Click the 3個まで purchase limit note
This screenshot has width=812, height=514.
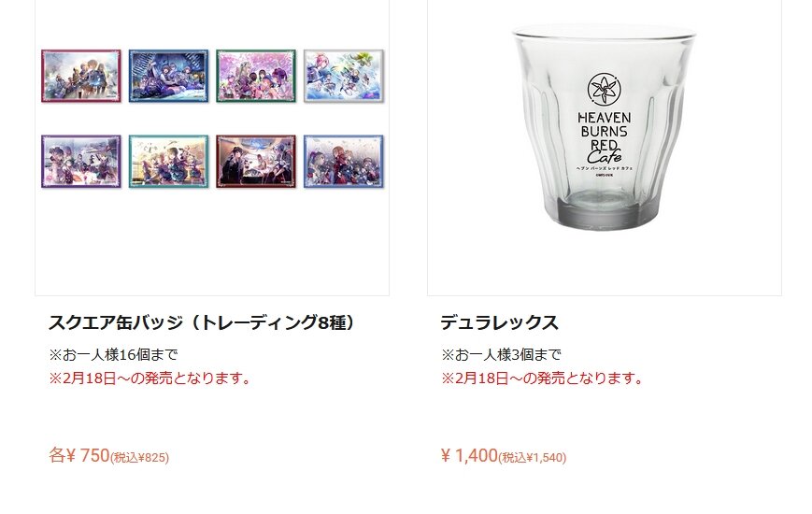coord(501,355)
